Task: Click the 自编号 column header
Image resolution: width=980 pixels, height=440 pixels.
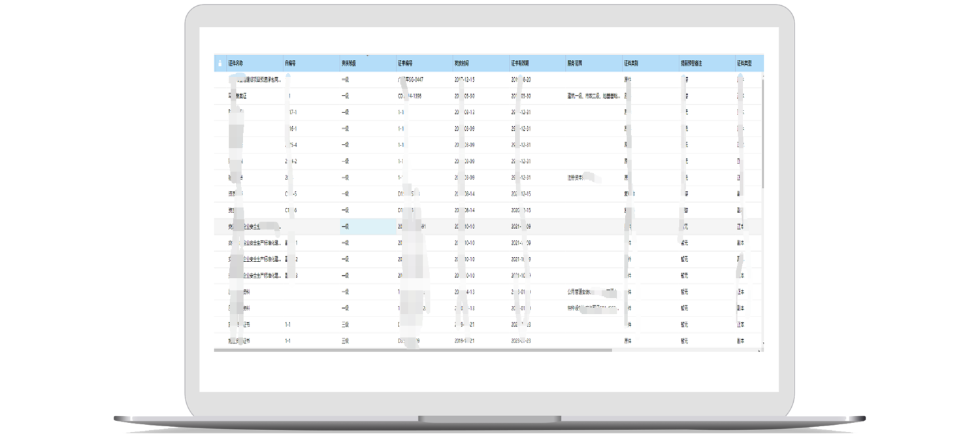Action: (x=291, y=64)
